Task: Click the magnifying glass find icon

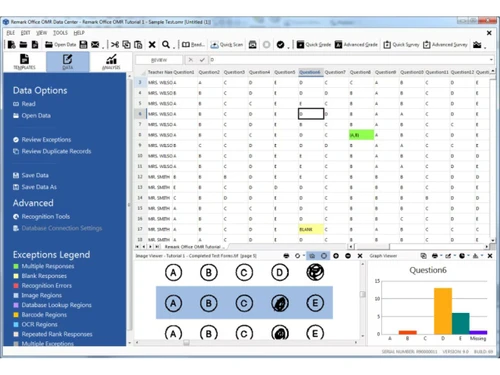Action: [x=166, y=44]
